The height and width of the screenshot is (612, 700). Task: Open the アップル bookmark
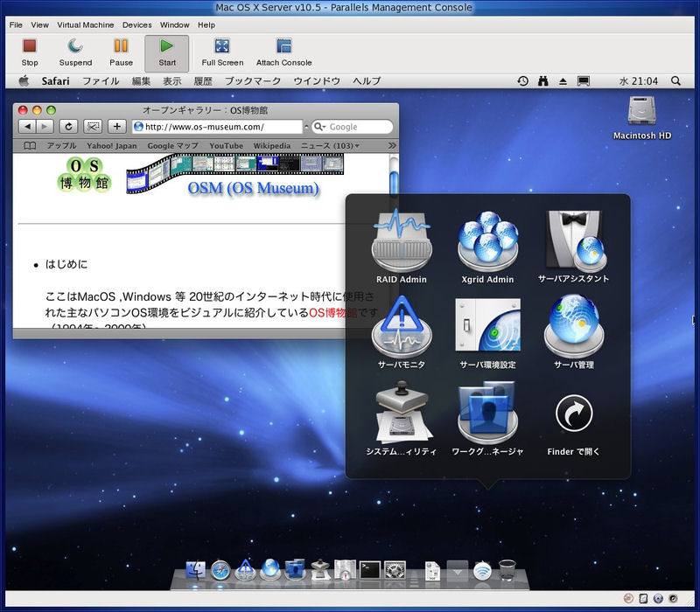point(61,146)
